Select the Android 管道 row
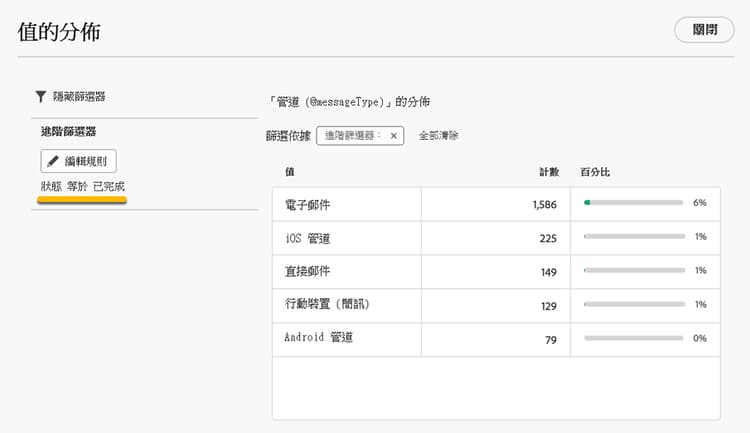 coord(496,340)
